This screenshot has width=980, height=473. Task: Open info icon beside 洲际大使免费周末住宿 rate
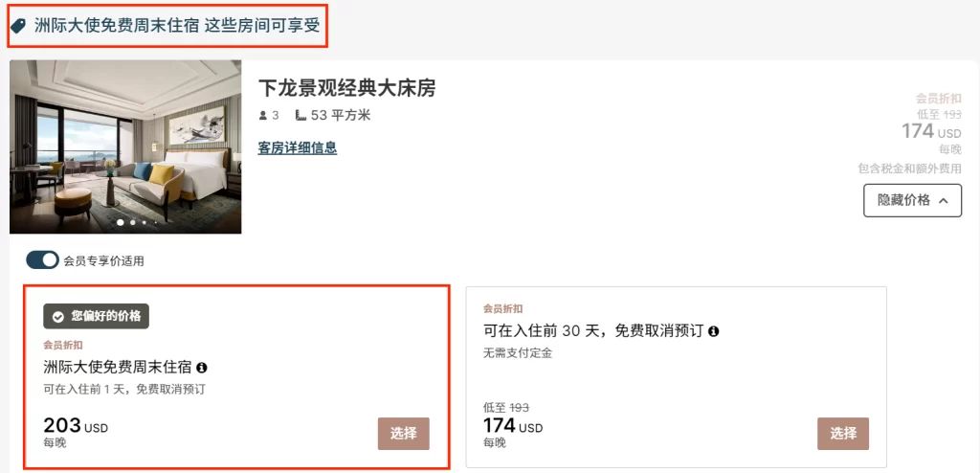(x=202, y=368)
